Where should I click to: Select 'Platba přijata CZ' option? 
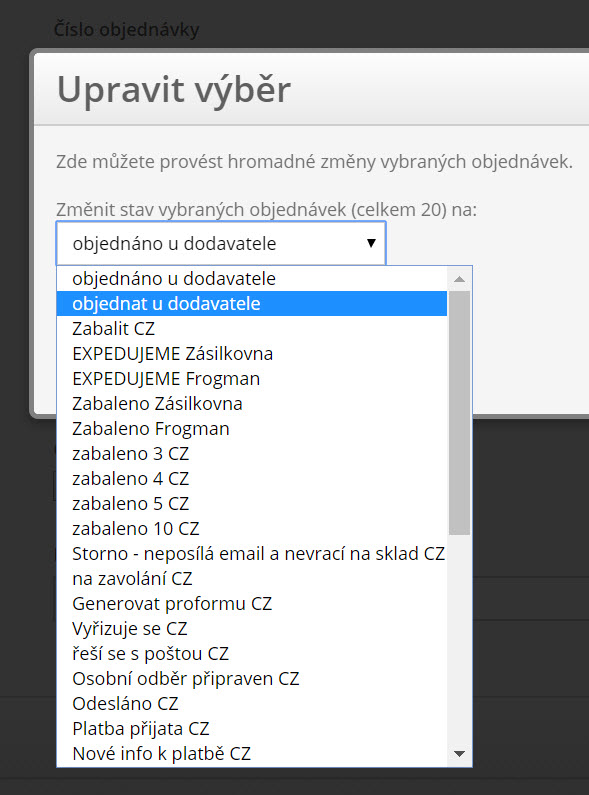click(x=252, y=729)
